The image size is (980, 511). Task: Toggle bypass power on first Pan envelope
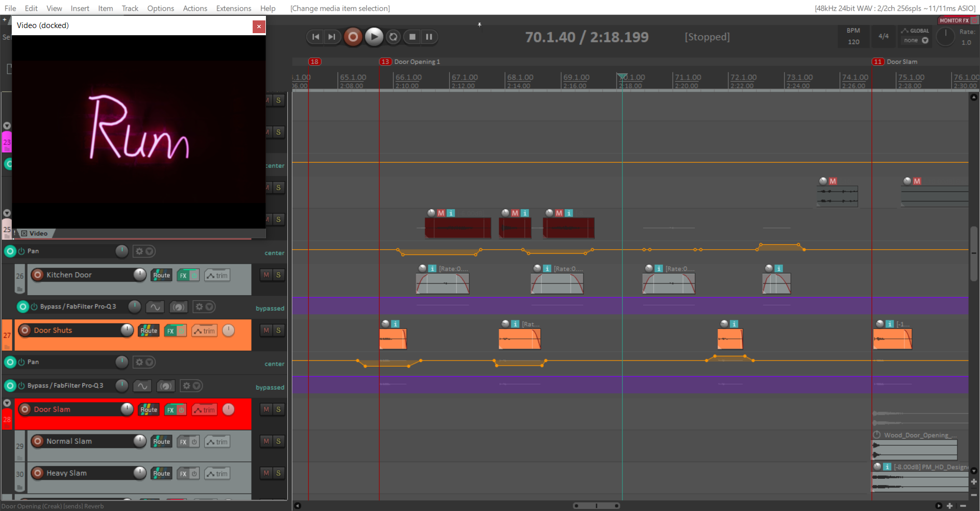[21, 251]
